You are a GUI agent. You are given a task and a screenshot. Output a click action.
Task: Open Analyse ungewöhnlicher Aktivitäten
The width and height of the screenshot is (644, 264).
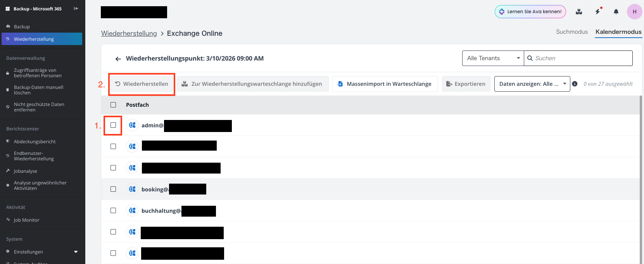[40, 186]
